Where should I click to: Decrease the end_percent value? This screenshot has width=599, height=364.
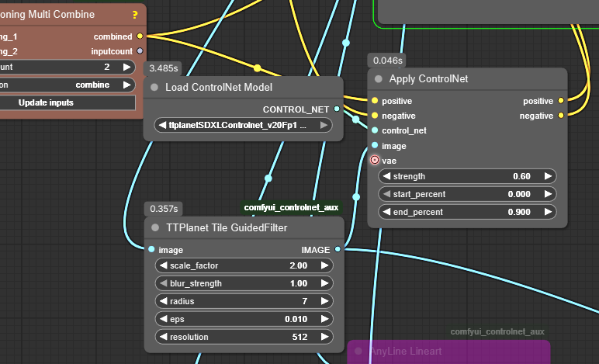(386, 212)
